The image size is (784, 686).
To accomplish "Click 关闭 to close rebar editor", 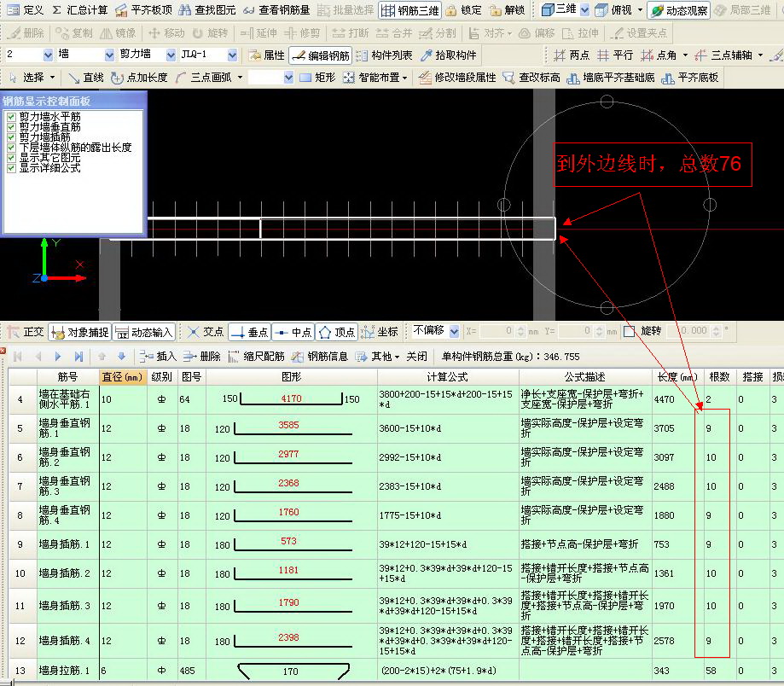I will (x=416, y=357).
